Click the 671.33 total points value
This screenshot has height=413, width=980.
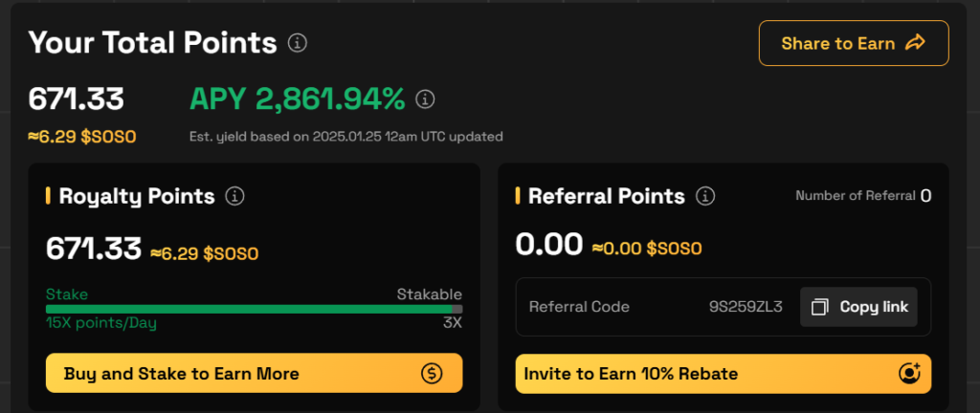77,99
